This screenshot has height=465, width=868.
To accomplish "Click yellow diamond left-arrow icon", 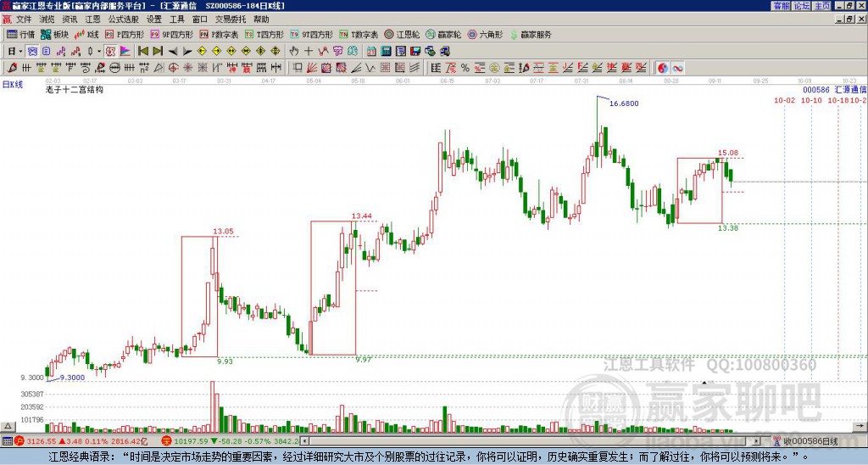I will tap(202, 52).
